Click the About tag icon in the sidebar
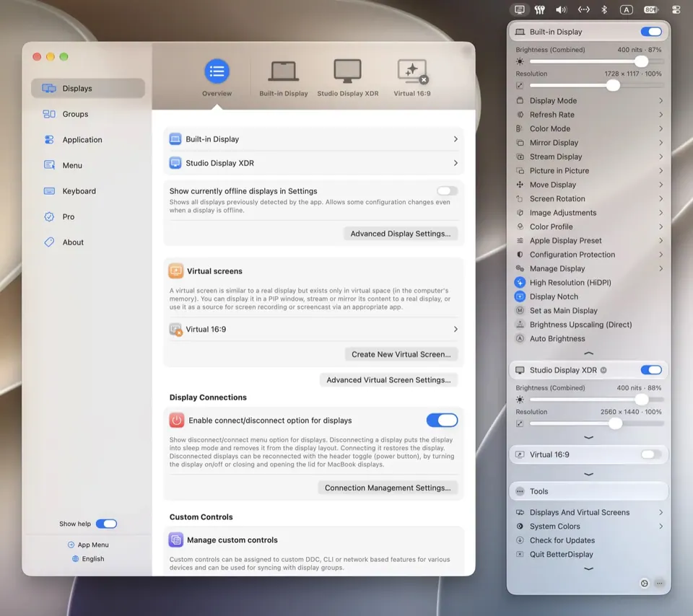Viewport: 693px width, 616px height. pos(49,242)
